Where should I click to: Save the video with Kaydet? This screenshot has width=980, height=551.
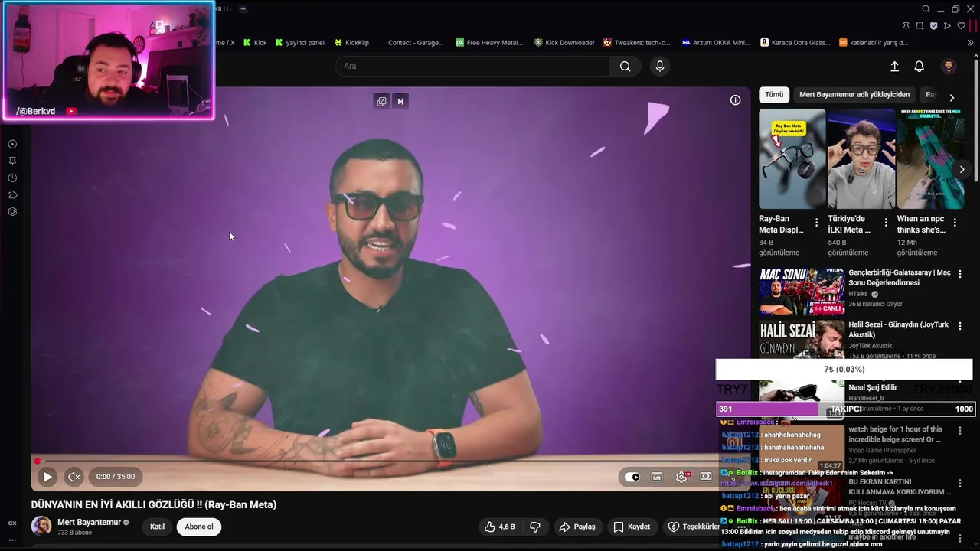pyautogui.click(x=632, y=527)
